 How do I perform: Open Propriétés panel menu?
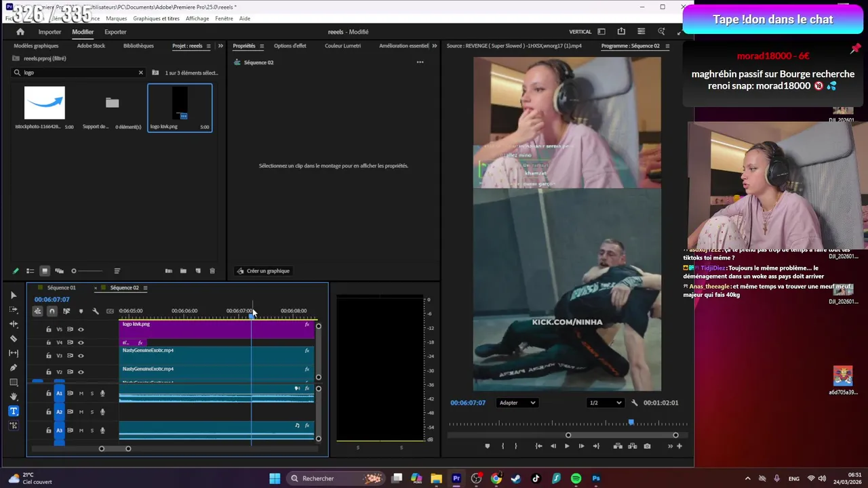[x=262, y=46]
